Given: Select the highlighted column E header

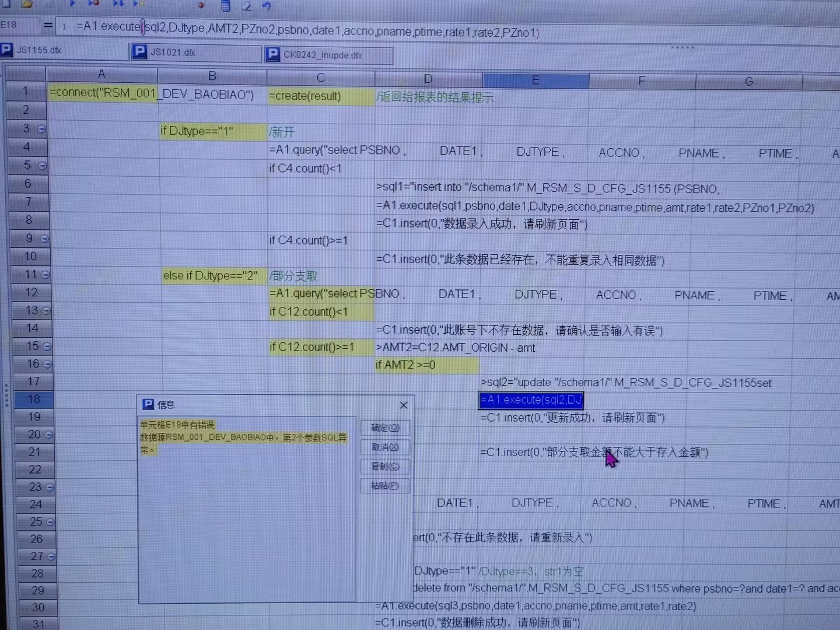Looking at the screenshot, I should point(535,80).
